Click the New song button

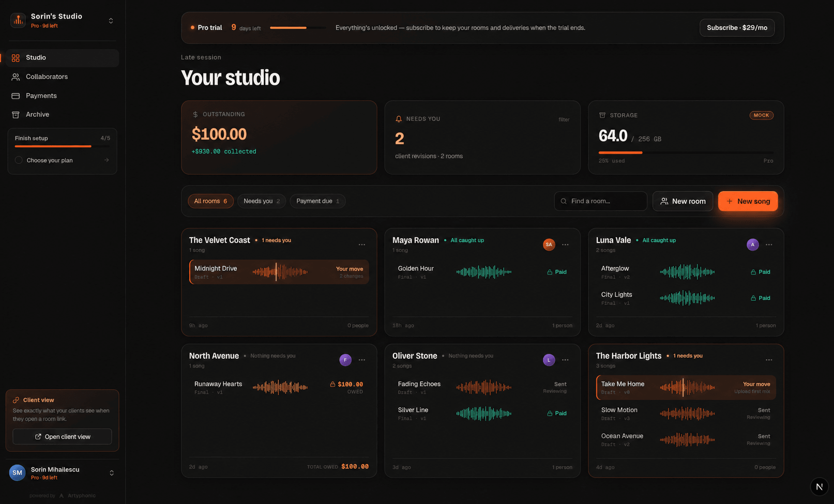click(x=748, y=201)
